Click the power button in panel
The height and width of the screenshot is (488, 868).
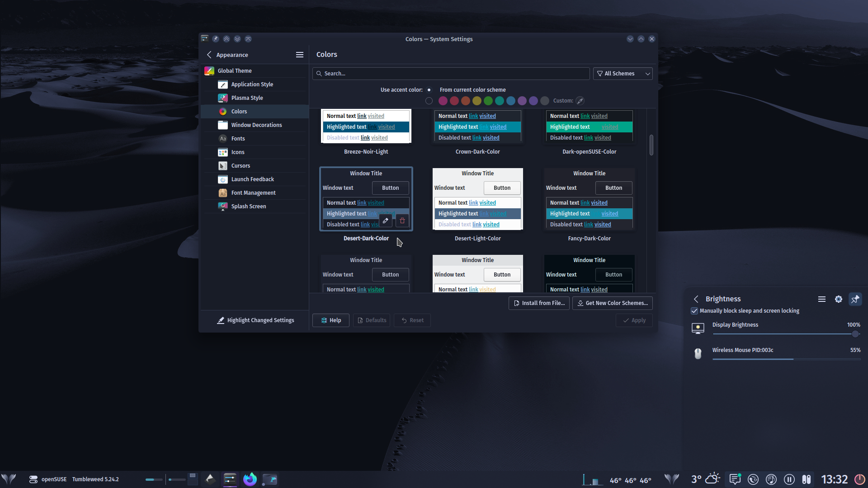[x=859, y=479]
